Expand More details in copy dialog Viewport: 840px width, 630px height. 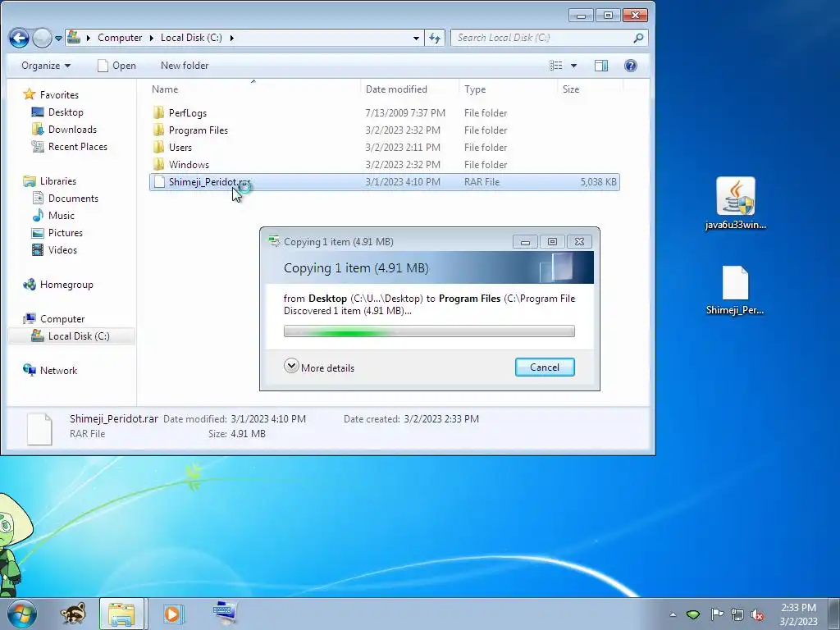coord(319,367)
